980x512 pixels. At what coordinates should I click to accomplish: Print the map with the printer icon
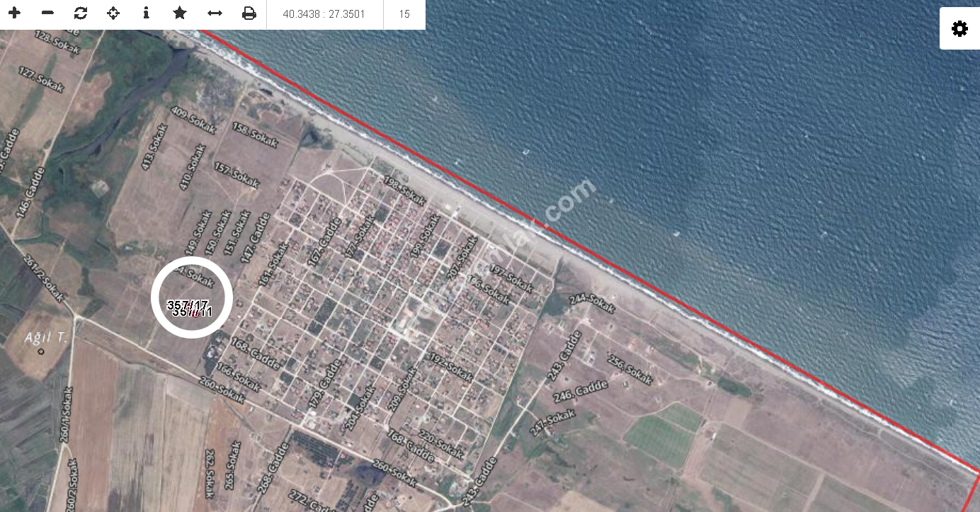pos(249,13)
